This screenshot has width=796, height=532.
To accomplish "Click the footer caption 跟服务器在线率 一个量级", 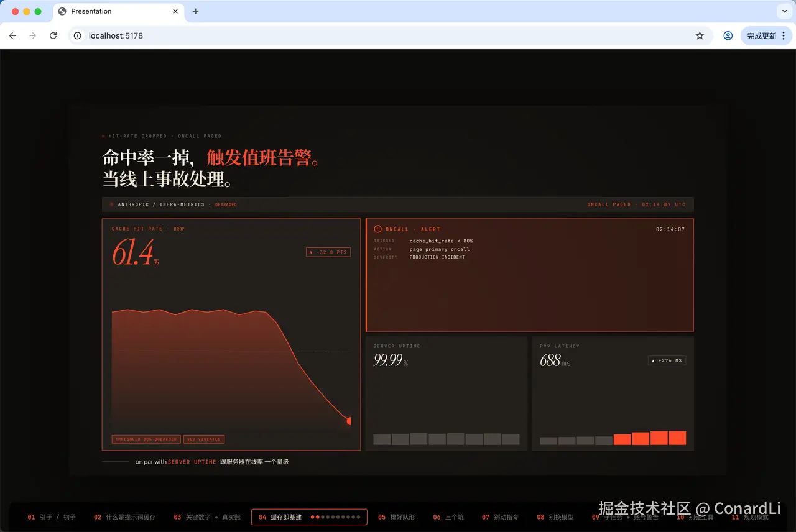I will click(x=254, y=462).
